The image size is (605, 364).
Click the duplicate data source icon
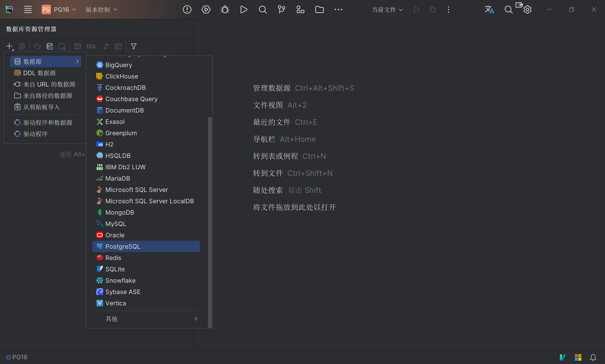coord(22,46)
